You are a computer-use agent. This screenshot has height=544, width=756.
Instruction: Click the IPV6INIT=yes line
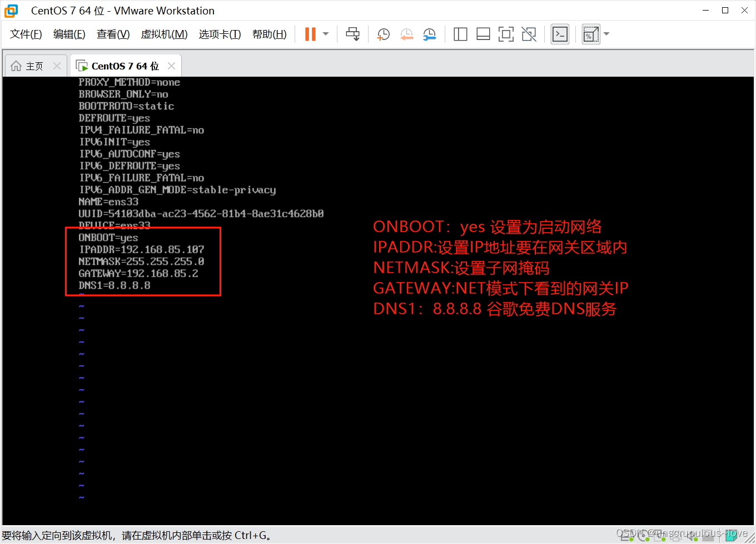click(x=115, y=142)
